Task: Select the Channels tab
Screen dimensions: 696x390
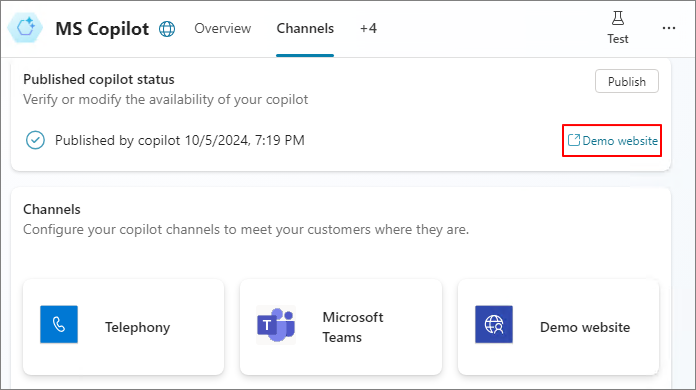Action: [x=305, y=28]
